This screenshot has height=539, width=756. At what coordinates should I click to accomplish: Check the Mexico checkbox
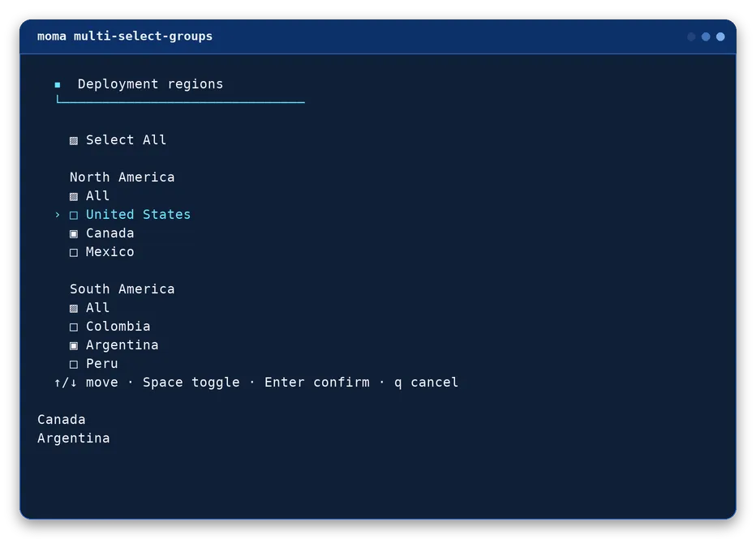point(74,252)
